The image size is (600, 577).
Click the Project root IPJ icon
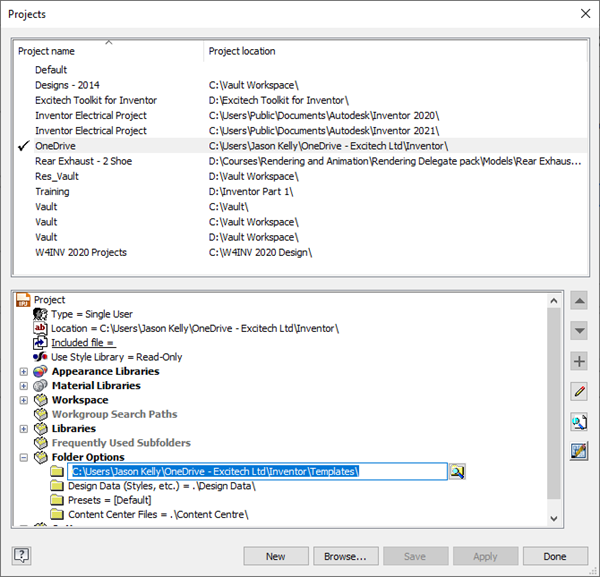[x=23, y=300]
